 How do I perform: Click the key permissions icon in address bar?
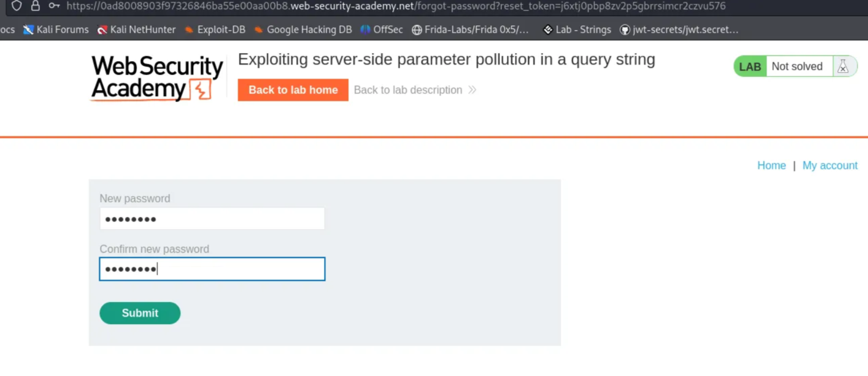[x=54, y=6]
